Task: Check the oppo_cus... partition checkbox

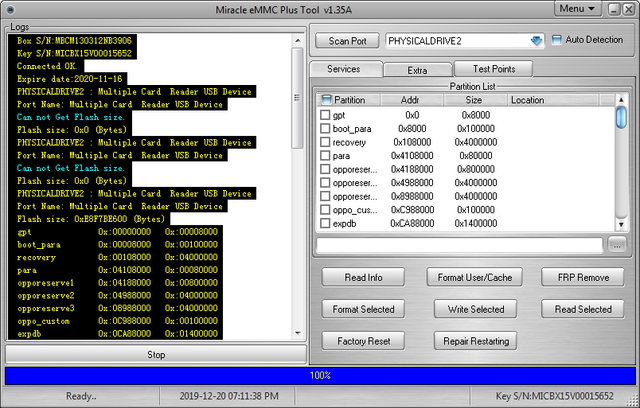Action: click(325, 210)
